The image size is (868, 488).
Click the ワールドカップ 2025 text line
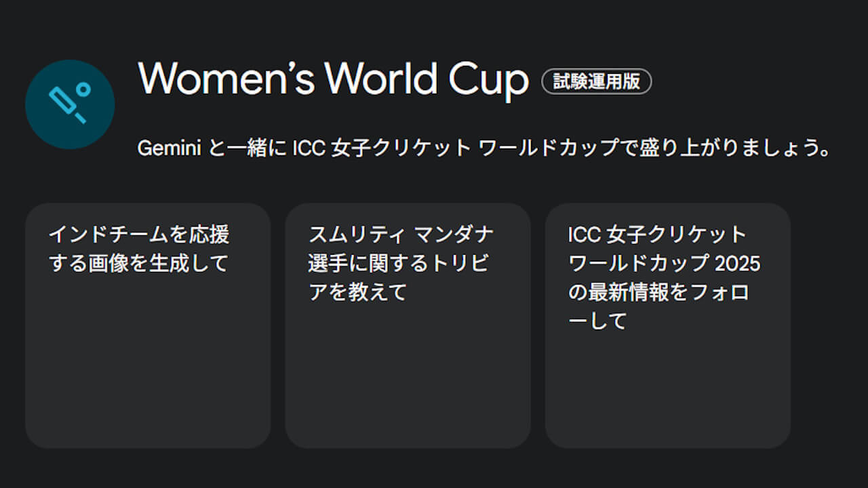point(664,263)
